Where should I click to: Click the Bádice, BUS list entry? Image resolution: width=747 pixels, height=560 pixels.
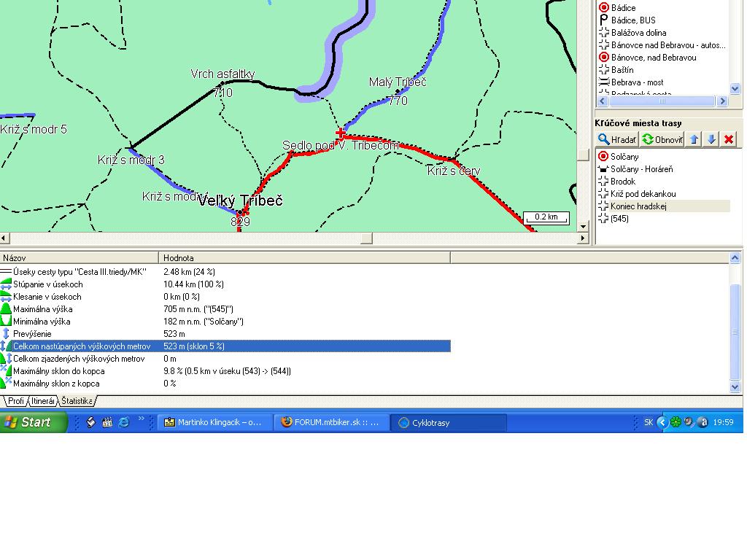point(632,20)
